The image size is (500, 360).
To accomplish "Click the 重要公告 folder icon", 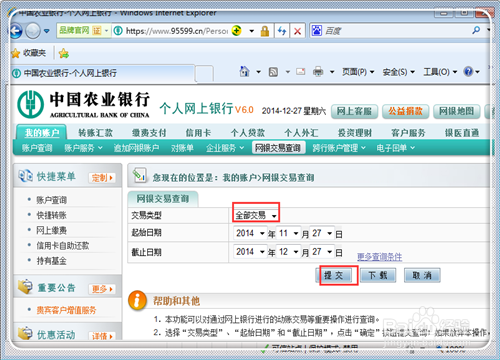I will coord(25,287).
